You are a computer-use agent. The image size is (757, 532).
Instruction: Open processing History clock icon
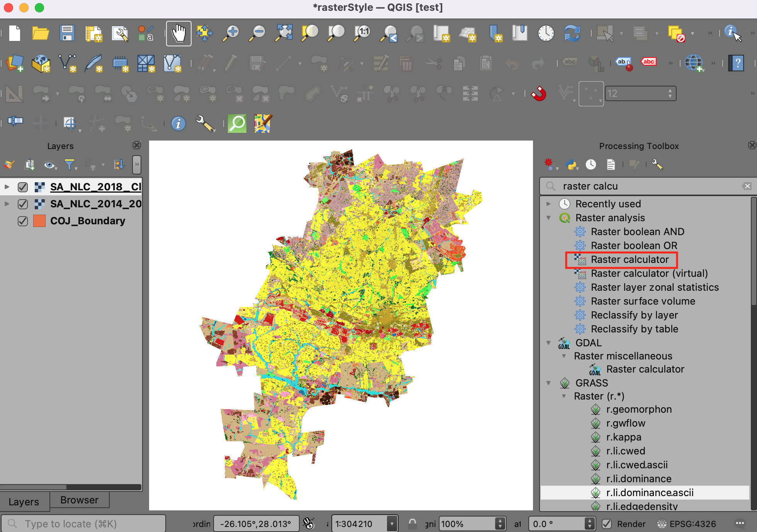(x=591, y=165)
